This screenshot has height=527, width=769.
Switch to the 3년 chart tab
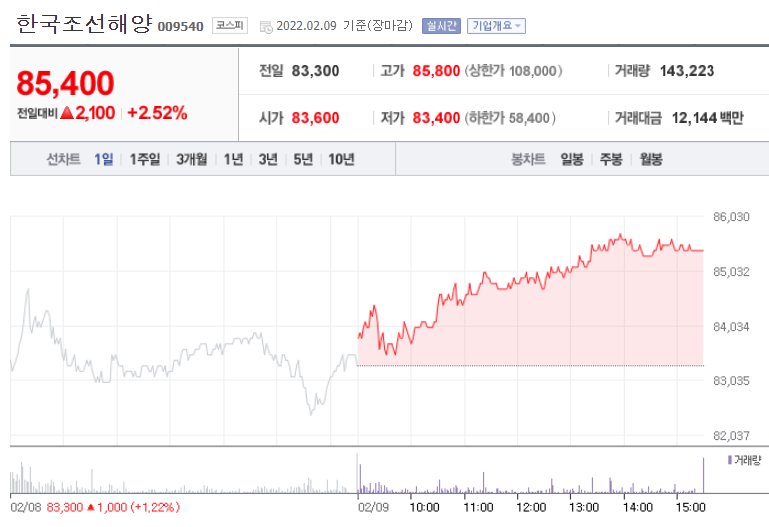click(x=268, y=159)
